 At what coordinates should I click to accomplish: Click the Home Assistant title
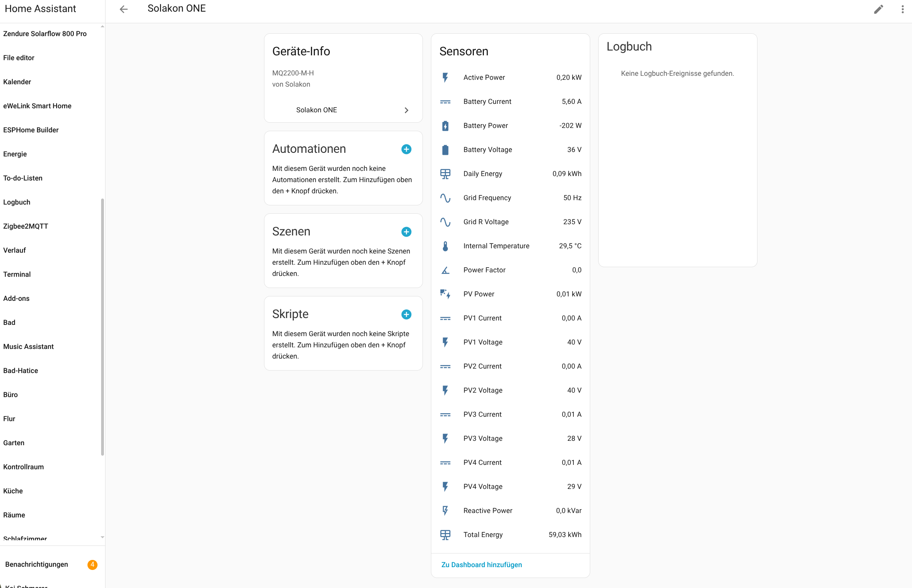(40, 9)
